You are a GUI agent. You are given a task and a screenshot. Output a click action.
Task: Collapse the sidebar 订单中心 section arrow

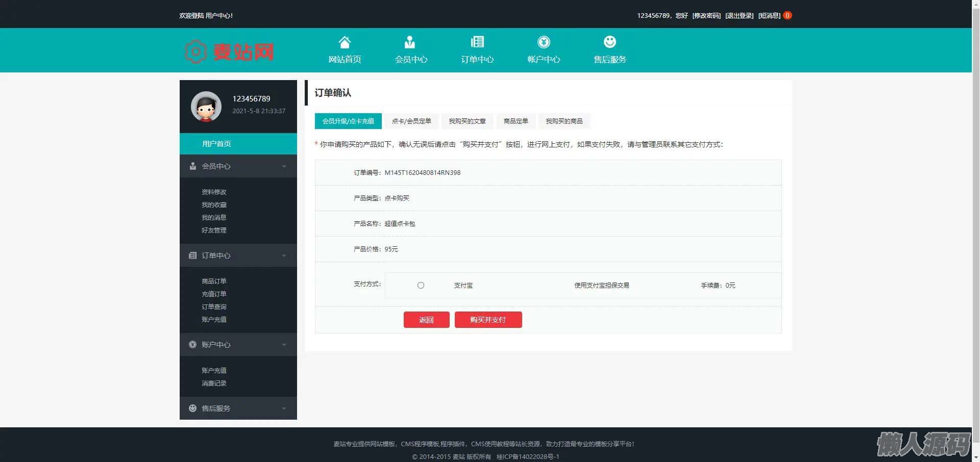(284, 255)
